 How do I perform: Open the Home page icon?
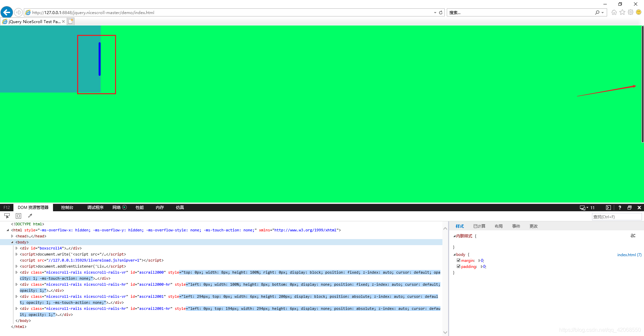[x=614, y=12]
